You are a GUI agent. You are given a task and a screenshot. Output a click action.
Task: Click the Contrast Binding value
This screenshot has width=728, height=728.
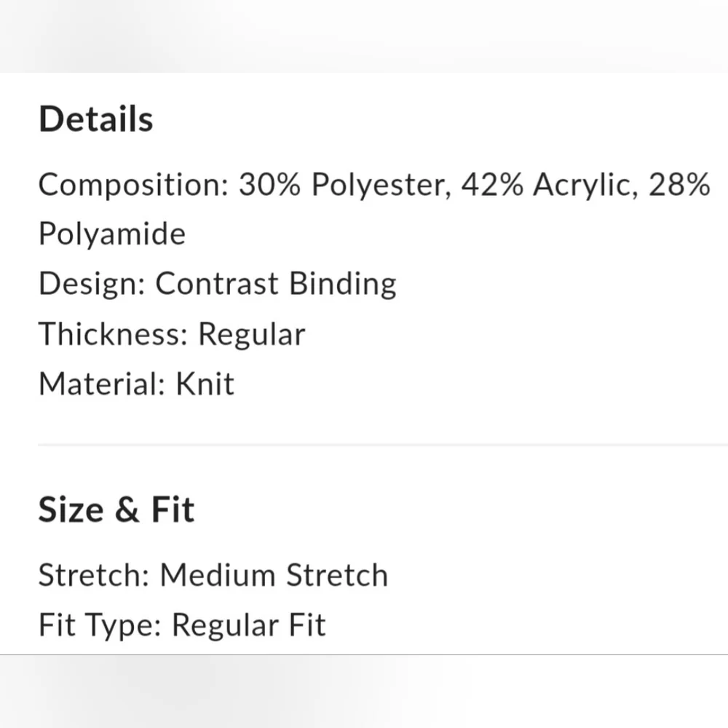click(x=276, y=284)
